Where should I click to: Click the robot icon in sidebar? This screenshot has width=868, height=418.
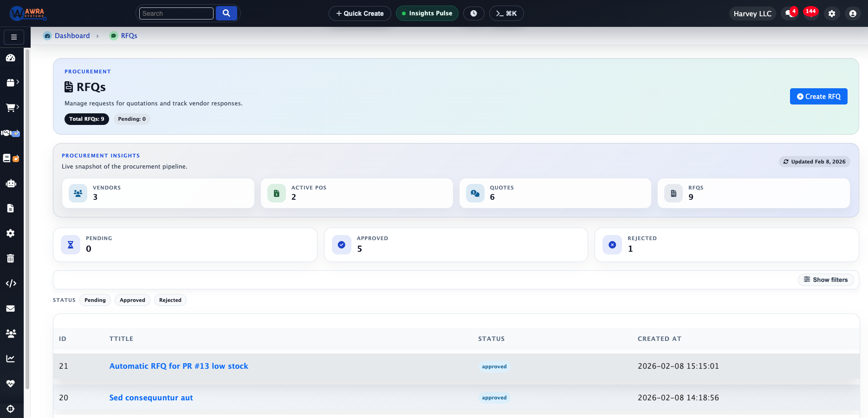coord(11,183)
